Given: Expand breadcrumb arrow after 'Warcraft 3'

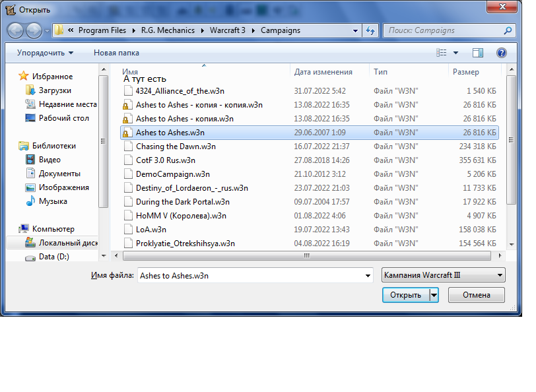Looking at the screenshot, I should coord(253,31).
